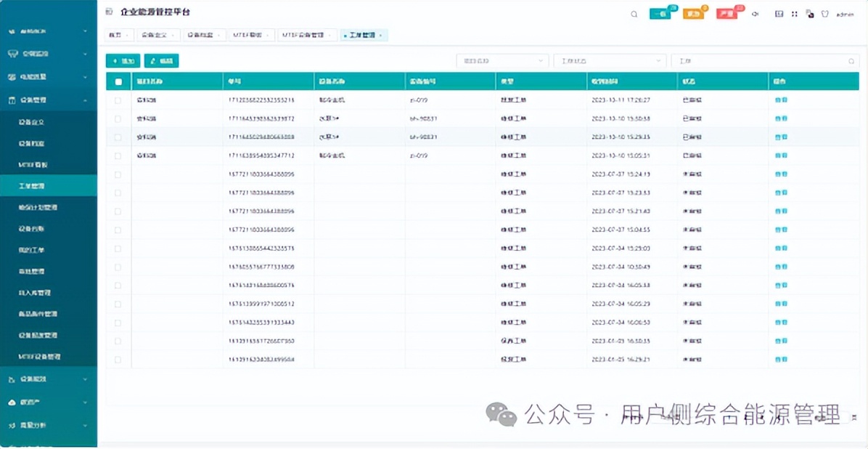Tick checkbox for order dated 2023-01-05 16:29:21
This screenshot has height=449, width=868.
(118, 359)
